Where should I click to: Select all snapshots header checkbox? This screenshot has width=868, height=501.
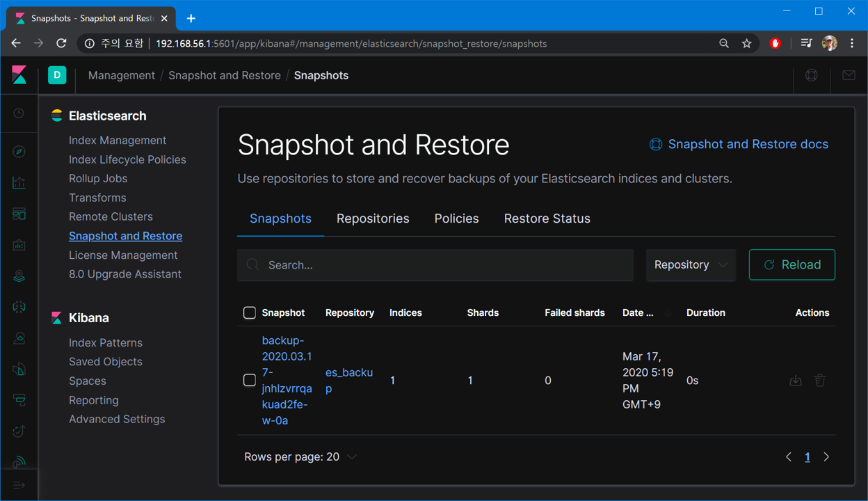pyautogui.click(x=250, y=312)
